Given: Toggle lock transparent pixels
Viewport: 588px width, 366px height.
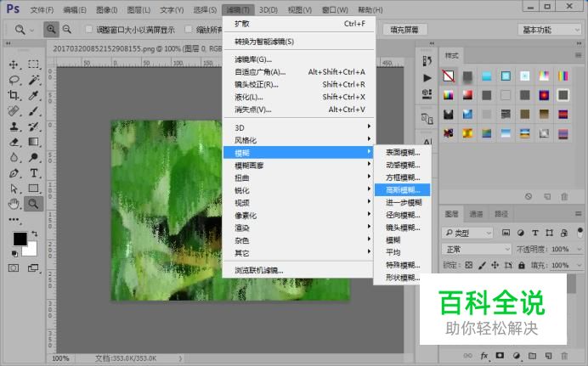Looking at the screenshot, I should (469, 265).
